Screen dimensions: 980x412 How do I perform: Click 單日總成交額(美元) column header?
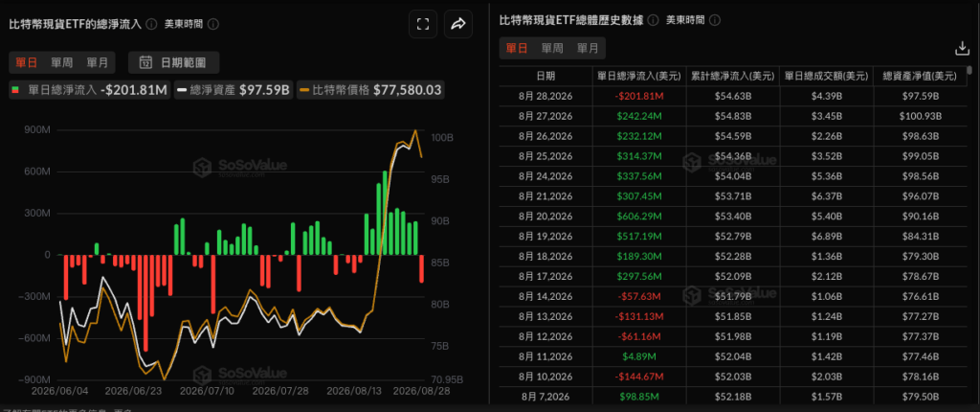click(826, 76)
